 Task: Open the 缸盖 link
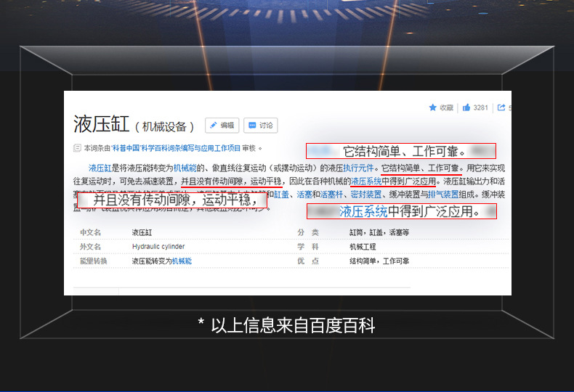[x=281, y=195]
